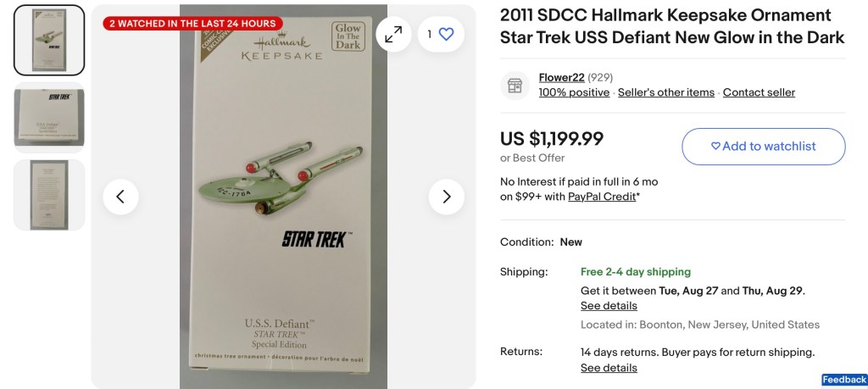
Task: Open the PayPal Credit link
Action: 601,197
